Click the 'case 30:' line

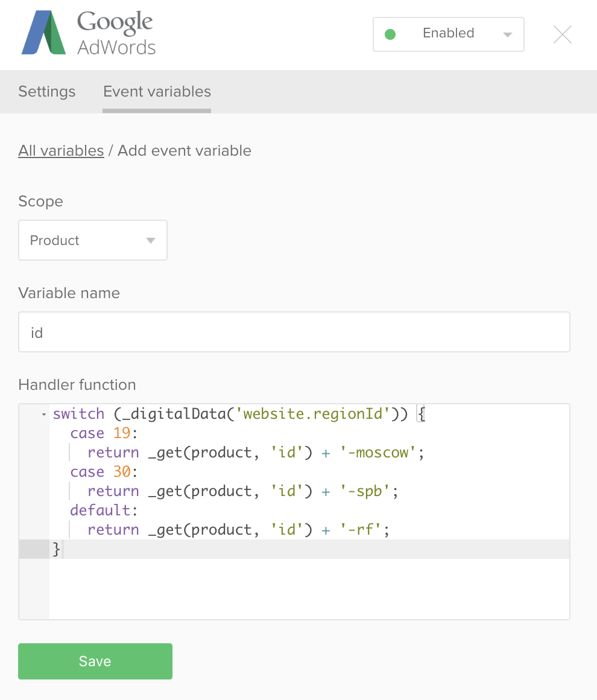104,472
